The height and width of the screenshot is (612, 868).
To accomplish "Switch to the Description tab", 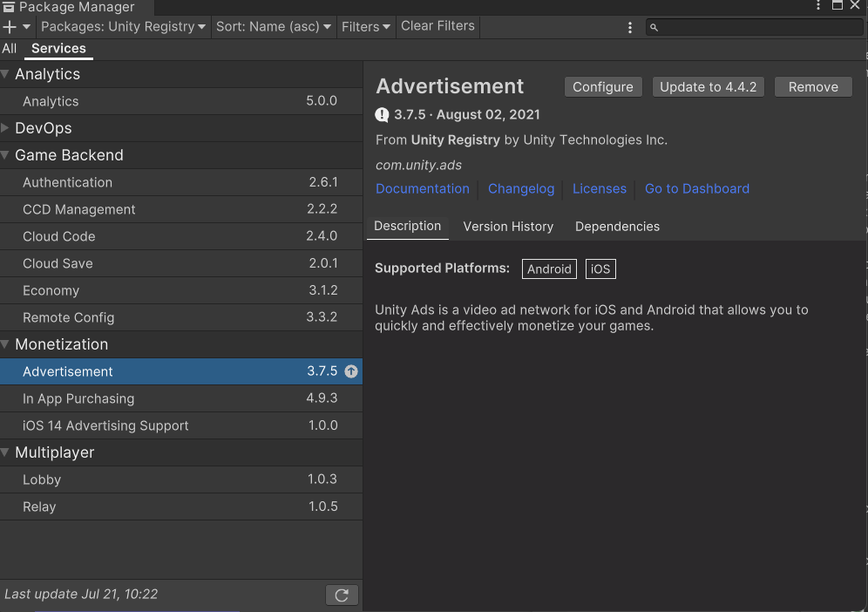I will (408, 226).
